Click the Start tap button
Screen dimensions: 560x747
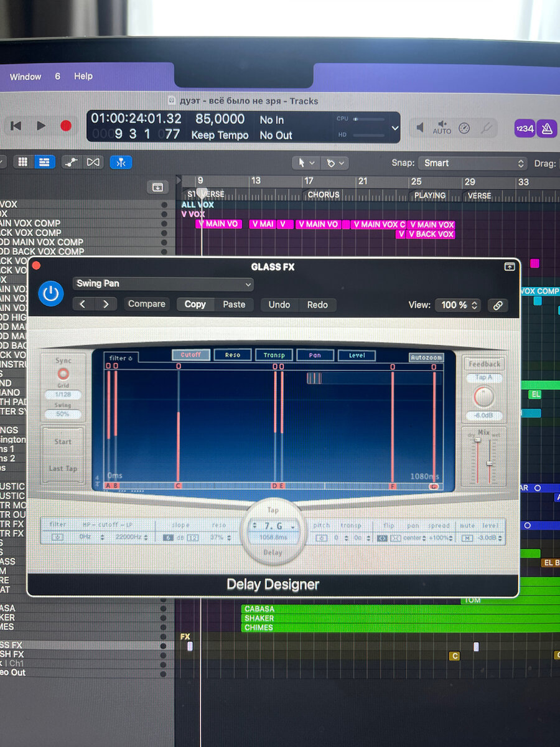coord(63,441)
